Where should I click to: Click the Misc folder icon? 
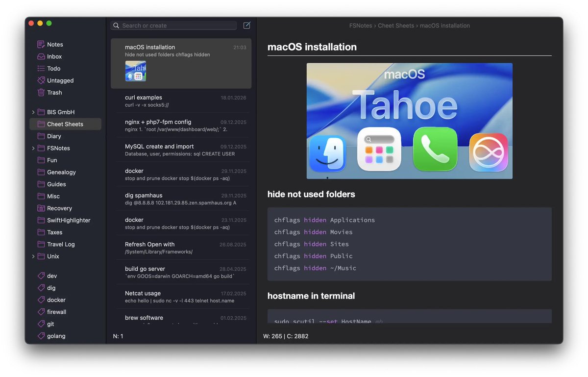click(41, 196)
